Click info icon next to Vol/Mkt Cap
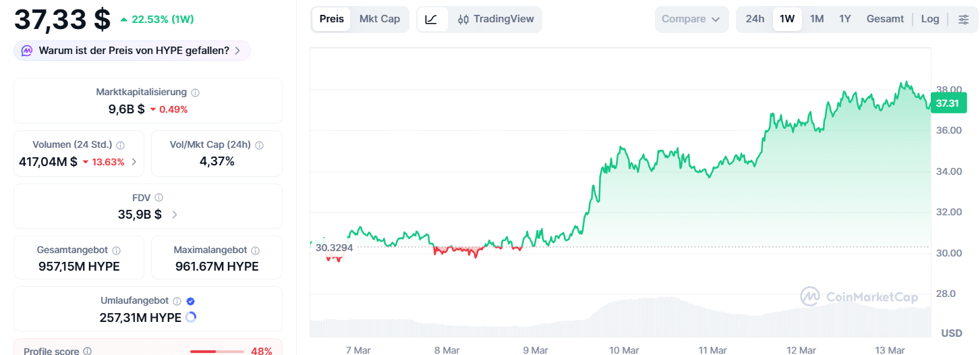 260,145
